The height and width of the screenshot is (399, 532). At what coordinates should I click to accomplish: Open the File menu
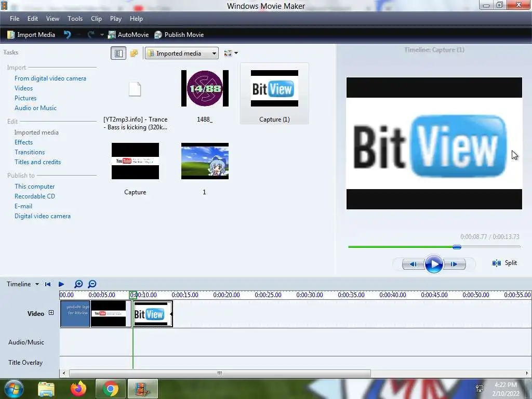[x=15, y=19]
